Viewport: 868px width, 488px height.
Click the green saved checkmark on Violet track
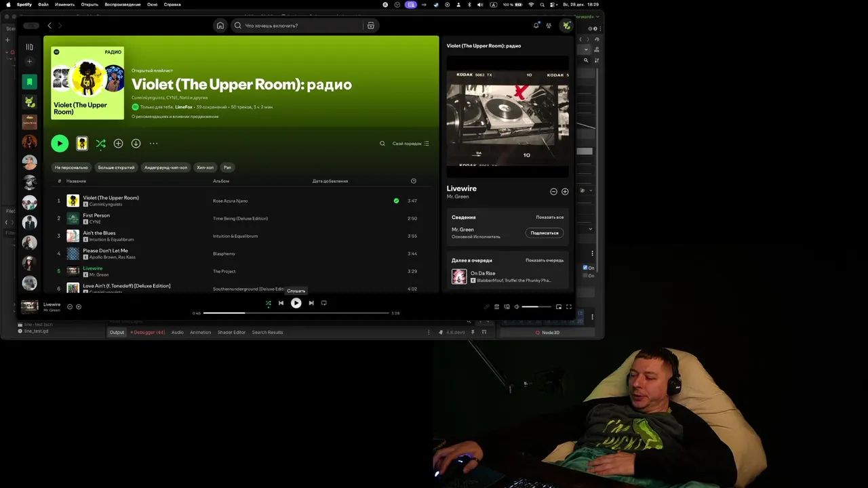point(396,201)
